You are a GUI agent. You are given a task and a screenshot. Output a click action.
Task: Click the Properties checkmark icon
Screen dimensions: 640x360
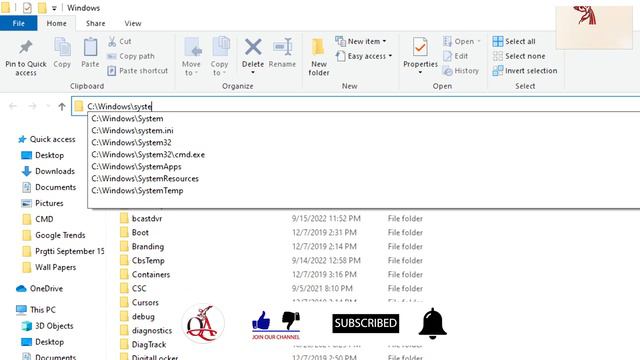(x=420, y=47)
